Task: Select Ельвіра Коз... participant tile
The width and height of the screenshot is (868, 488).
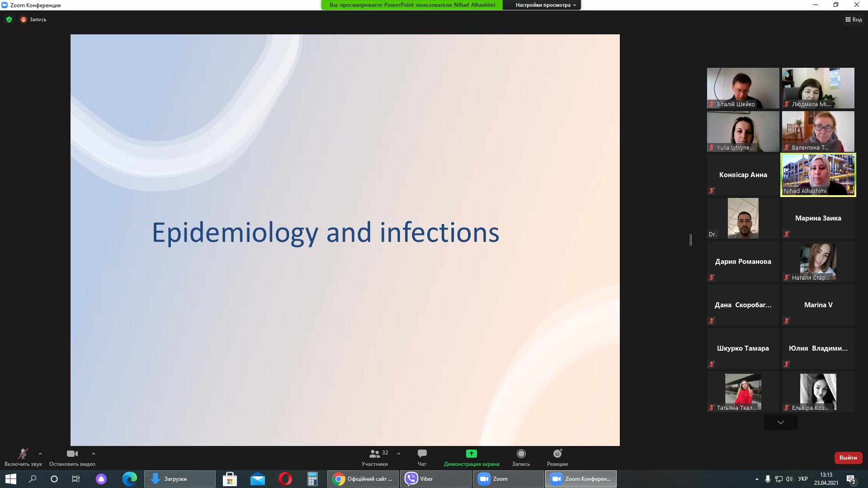Action: pos(818,392)
